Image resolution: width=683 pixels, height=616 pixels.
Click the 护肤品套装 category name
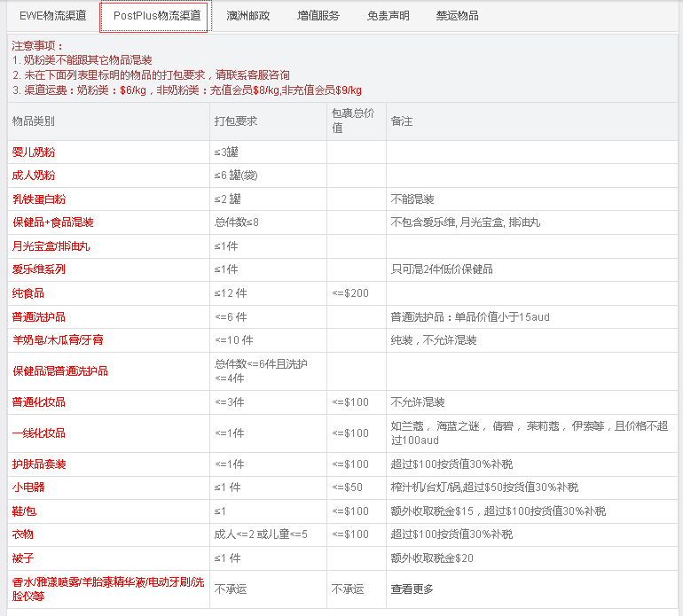[x=39, y=464]
